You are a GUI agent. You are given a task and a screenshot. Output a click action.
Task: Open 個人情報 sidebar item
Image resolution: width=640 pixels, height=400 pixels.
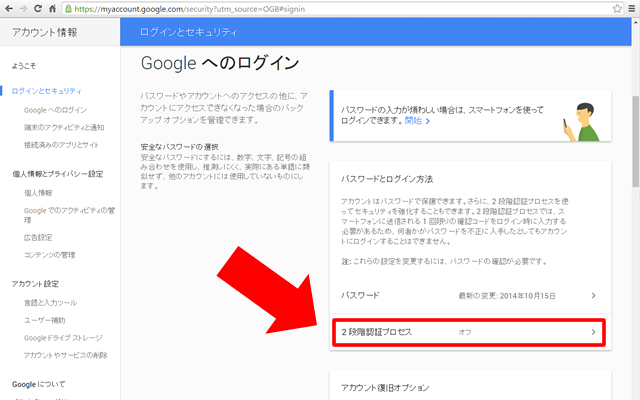tap(38, 193)
